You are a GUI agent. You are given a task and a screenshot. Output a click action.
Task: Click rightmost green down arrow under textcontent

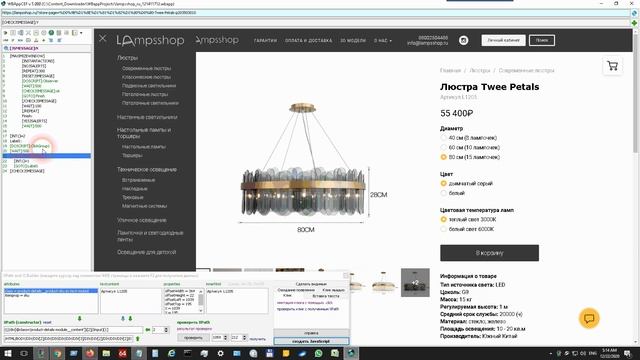131,318
